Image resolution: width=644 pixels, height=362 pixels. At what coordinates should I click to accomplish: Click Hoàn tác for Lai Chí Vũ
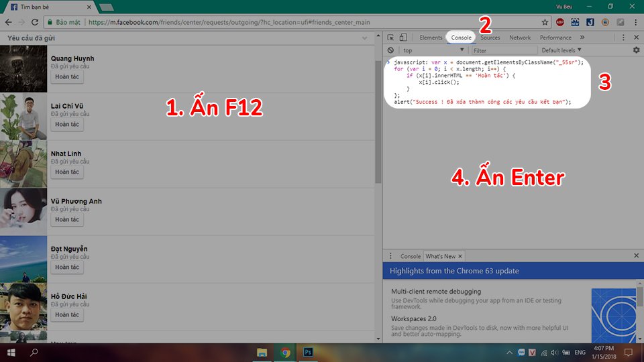click(x=67, y=125)
